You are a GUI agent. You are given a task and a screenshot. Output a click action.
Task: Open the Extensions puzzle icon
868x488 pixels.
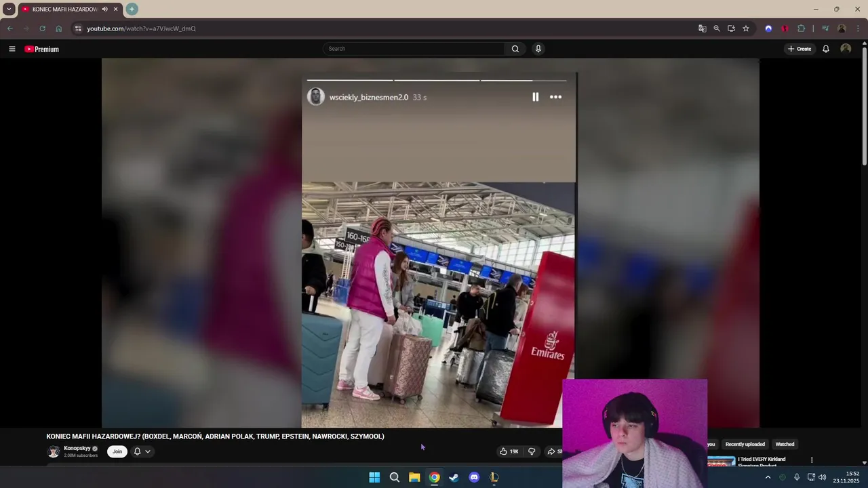tap(801, 28)
